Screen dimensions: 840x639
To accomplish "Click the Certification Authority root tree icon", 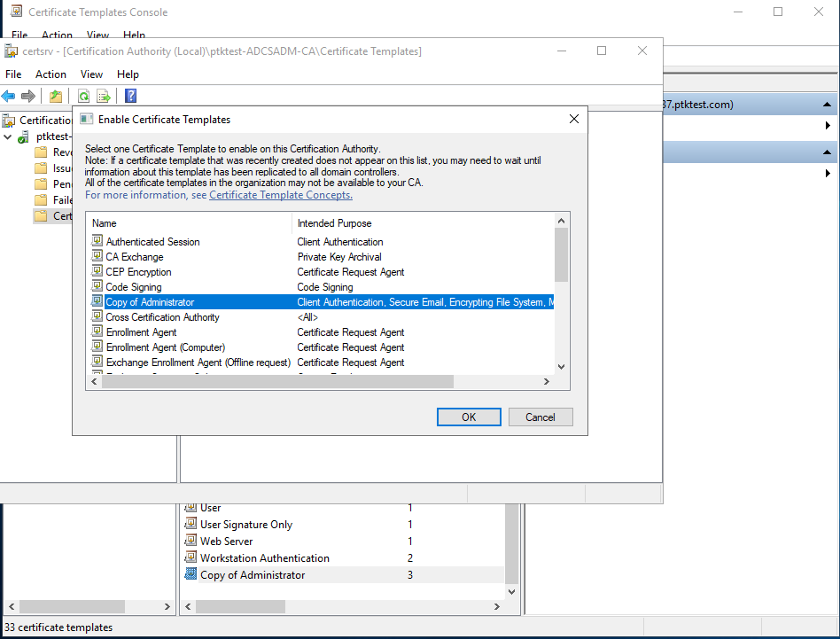I will click(x=9, y=121).
